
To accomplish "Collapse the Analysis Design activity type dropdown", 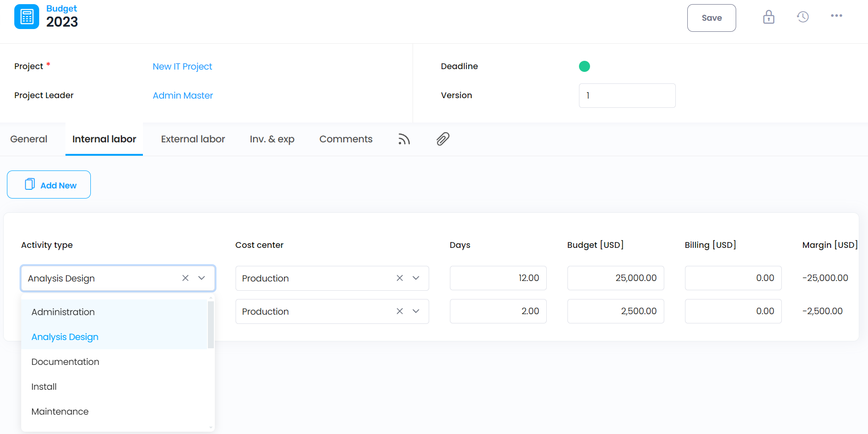I will (201, 278).
